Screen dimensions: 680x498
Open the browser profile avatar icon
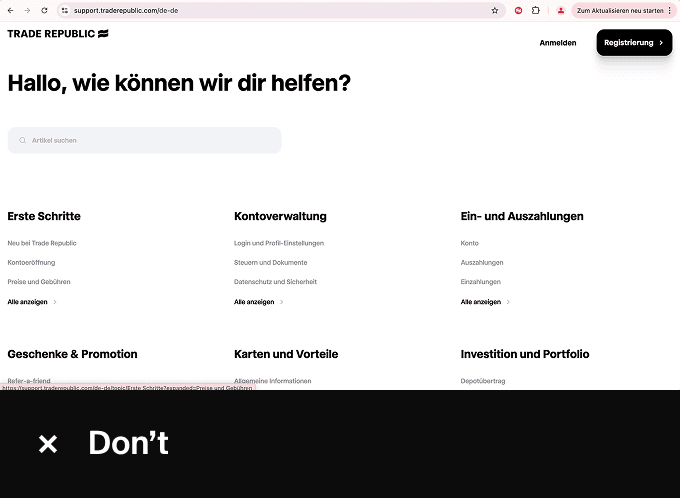click(x=561, y=10)
